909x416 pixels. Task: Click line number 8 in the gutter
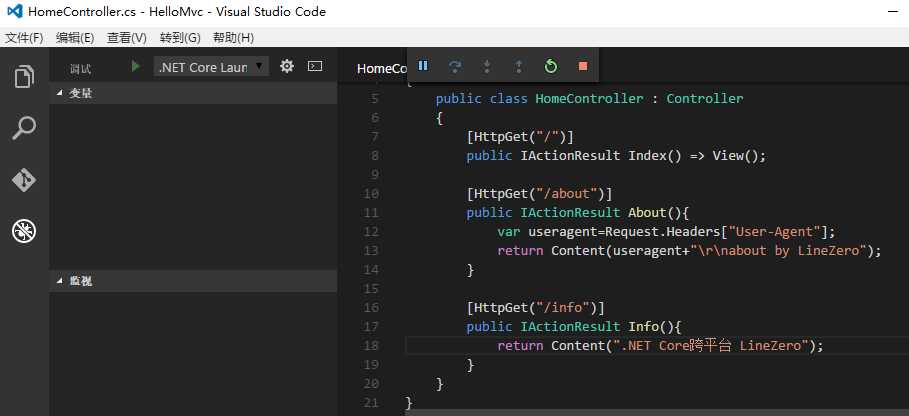click(x=374, y=155)
